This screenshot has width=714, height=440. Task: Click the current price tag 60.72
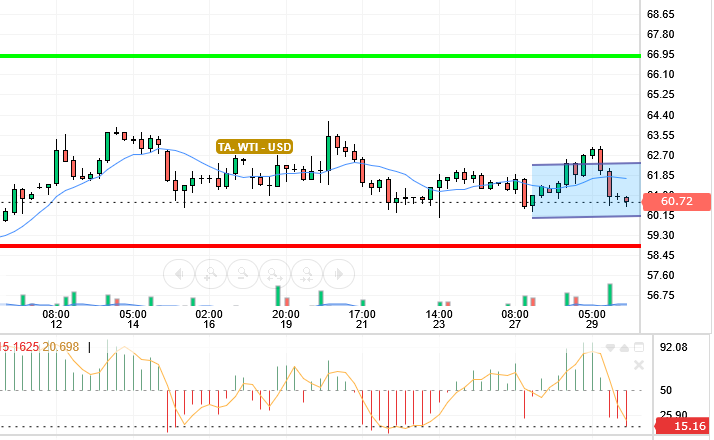click(x=676, y=201)
